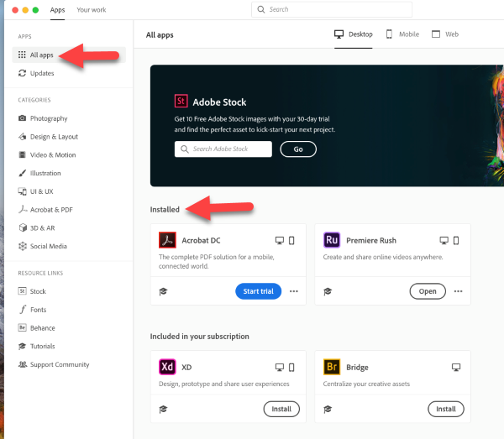504x439 pixels.
Task: Select All apps in the sidebar
Action: (x=69, y=55)
